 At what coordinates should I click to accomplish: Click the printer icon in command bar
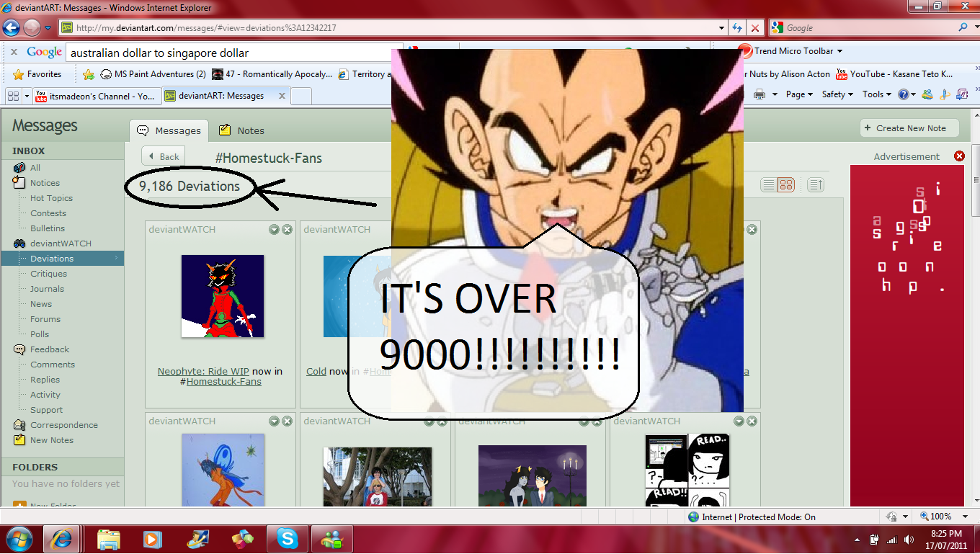(759, 94)
